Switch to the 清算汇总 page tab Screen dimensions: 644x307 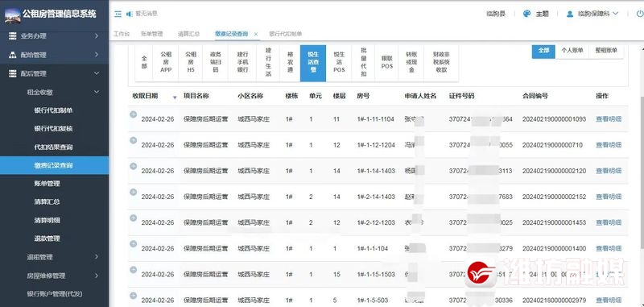188,34
